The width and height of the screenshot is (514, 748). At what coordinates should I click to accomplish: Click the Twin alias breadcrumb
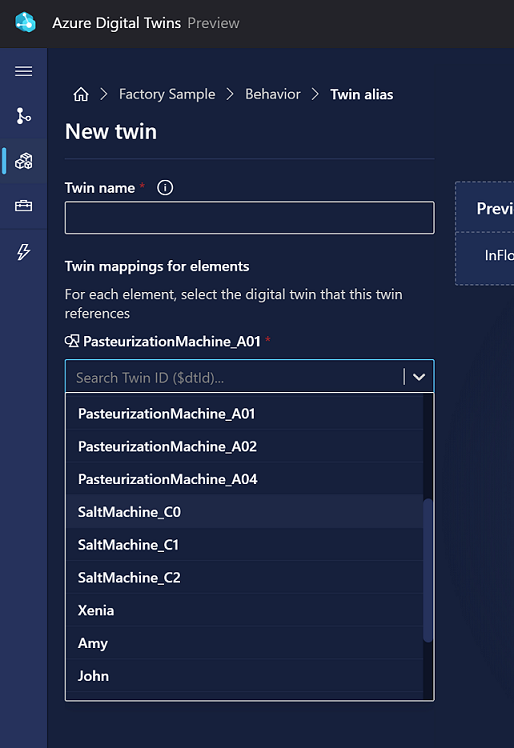point(362,94)
